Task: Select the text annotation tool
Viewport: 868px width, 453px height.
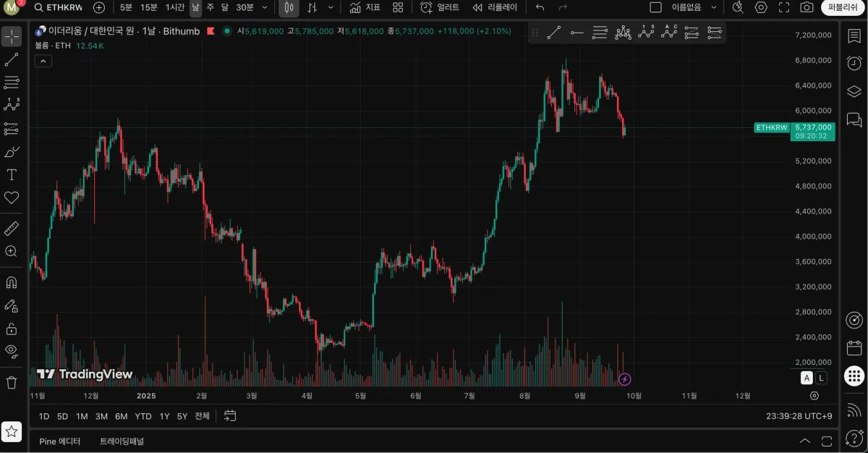Action: coord(12,174)
